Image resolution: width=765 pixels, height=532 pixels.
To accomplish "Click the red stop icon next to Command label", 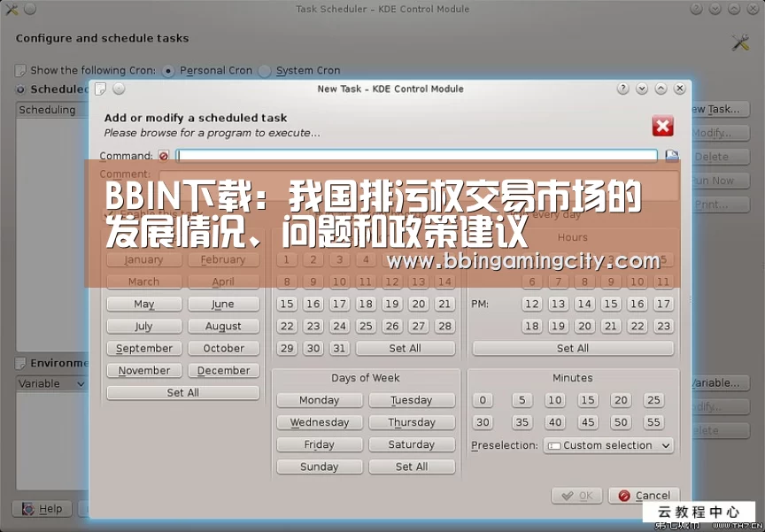I will (x=164, y=156).
